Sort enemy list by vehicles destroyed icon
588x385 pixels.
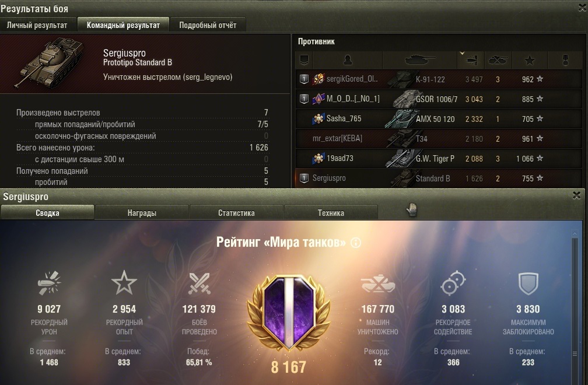click(498, 60)
